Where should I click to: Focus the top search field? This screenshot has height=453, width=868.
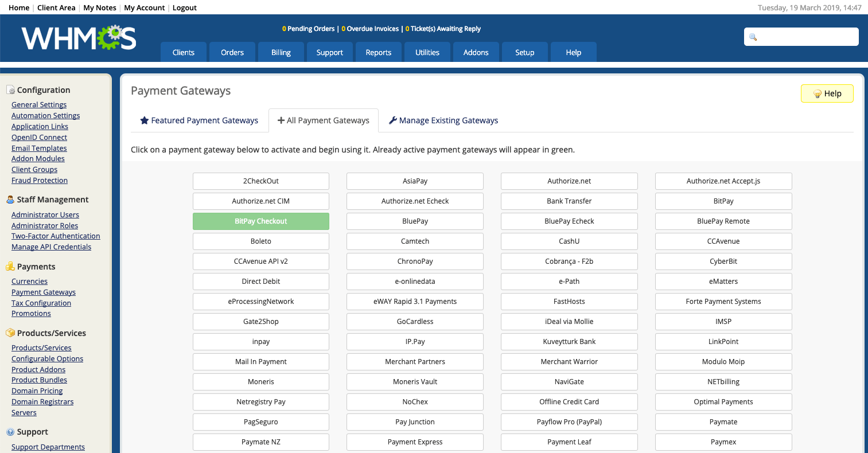[801, 37]
